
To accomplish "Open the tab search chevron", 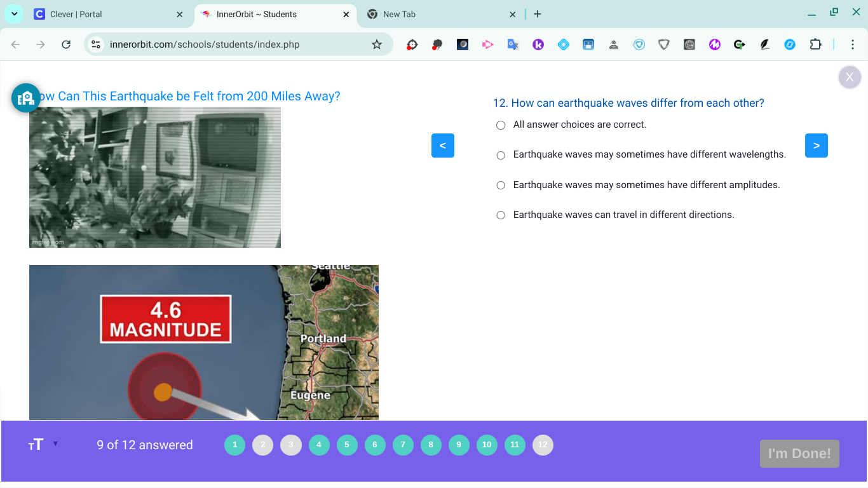I will tap(14, 13).
